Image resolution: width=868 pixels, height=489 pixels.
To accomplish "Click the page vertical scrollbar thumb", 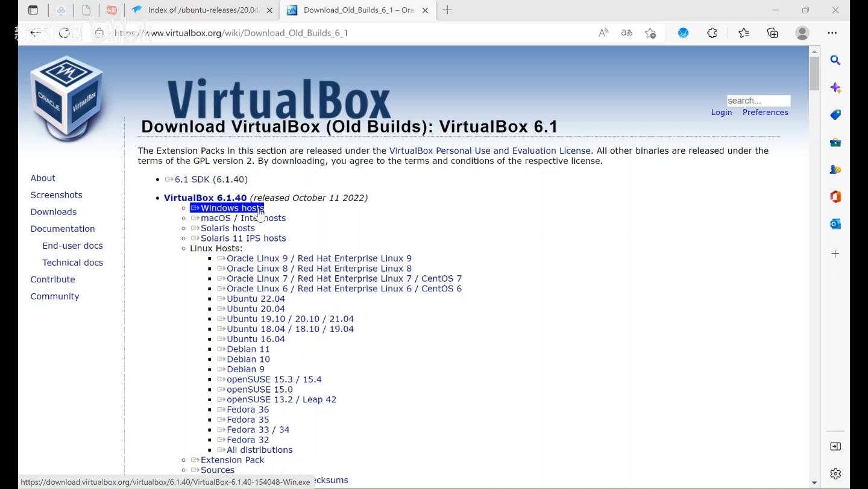I will tap(814, 73).
